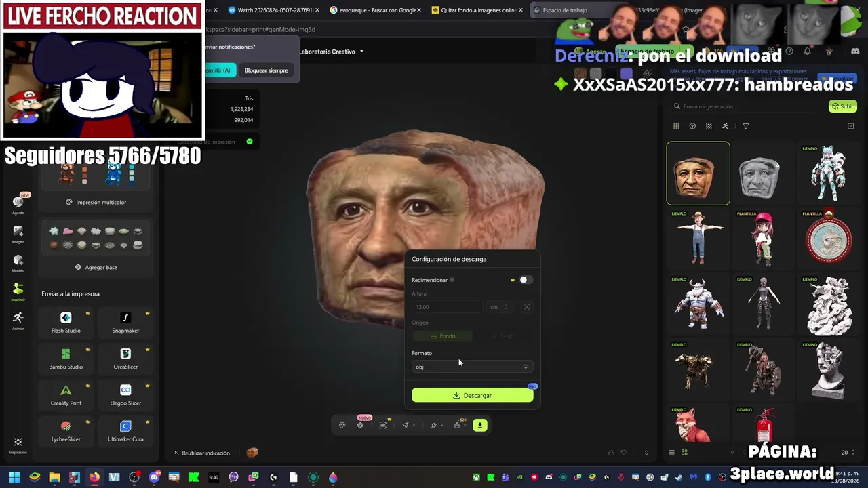The height and width of the screenshot is (488, 868).
Task: Like the generation with thumbs up
Action: (x=611, y=453)
